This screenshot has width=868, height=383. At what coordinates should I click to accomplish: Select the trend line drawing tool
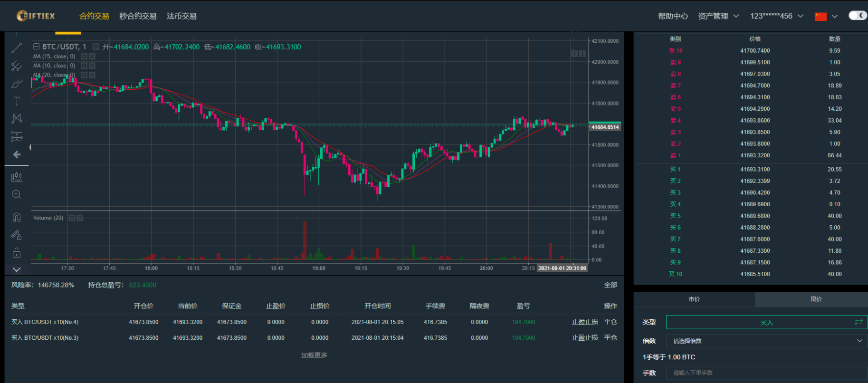tap(17, 48)
